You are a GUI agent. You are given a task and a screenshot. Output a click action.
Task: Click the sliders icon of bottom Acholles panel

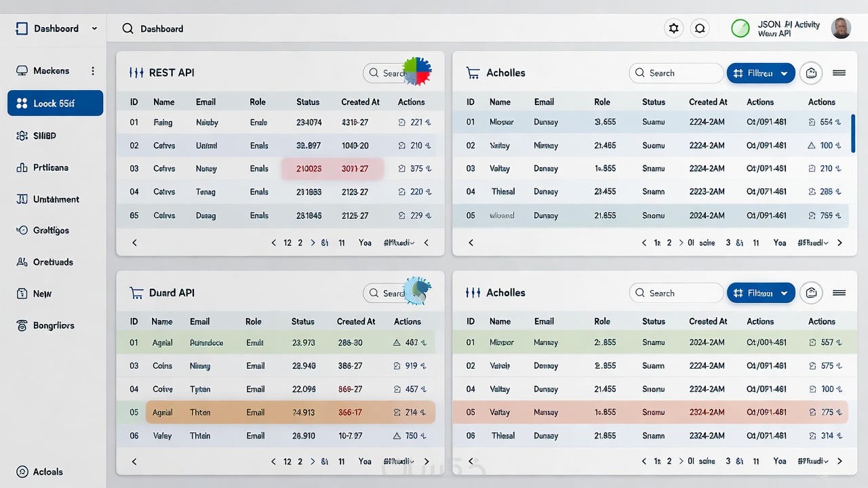473,293
